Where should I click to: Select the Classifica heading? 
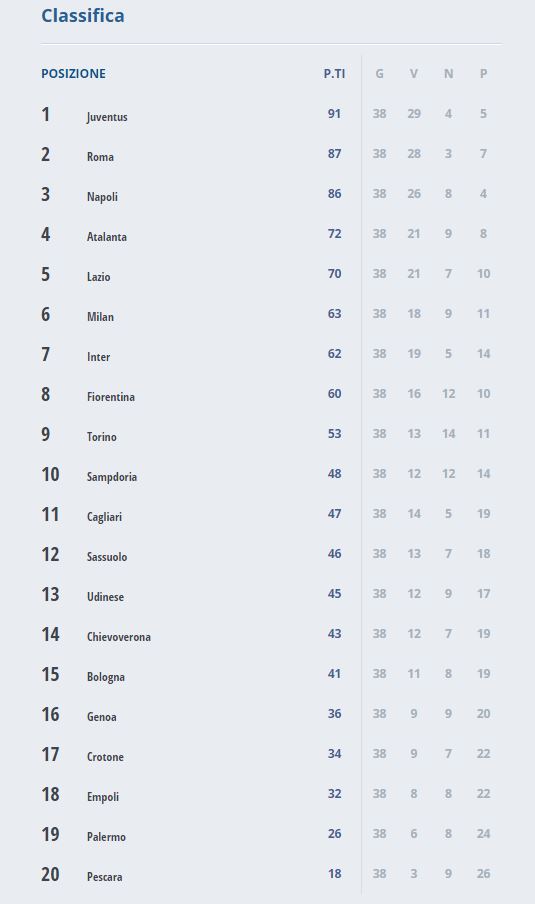[83, 16]
